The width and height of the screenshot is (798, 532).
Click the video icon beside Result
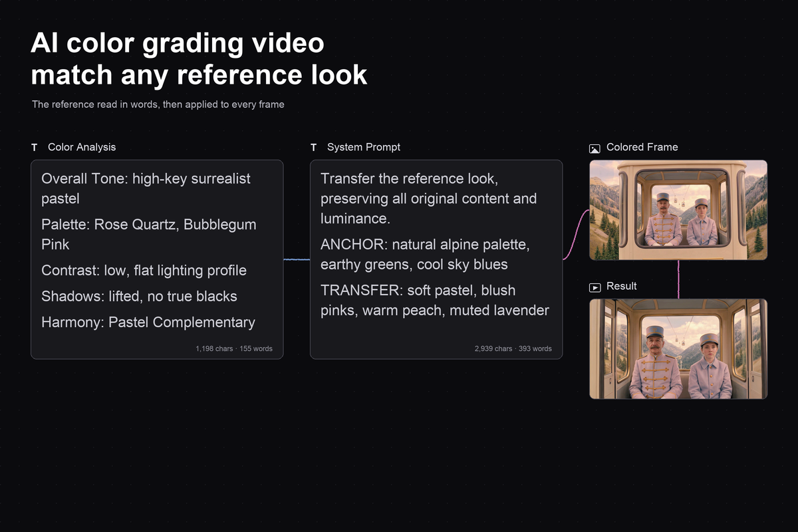(595, 287)
